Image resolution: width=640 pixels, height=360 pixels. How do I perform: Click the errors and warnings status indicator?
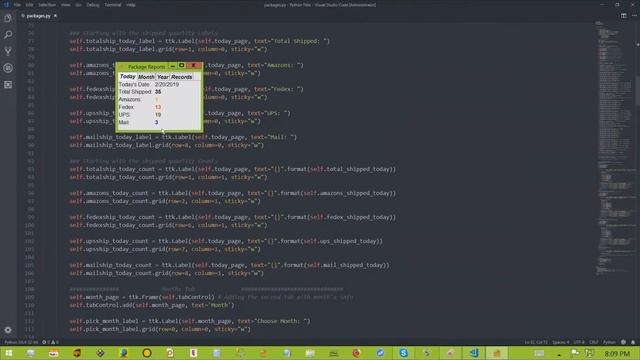pyautogui.click(x=51, y=342)
